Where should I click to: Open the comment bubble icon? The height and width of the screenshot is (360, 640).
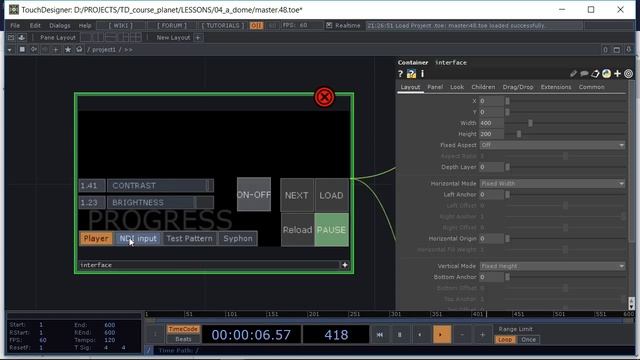pyautogui.click(x=584, y=74)
